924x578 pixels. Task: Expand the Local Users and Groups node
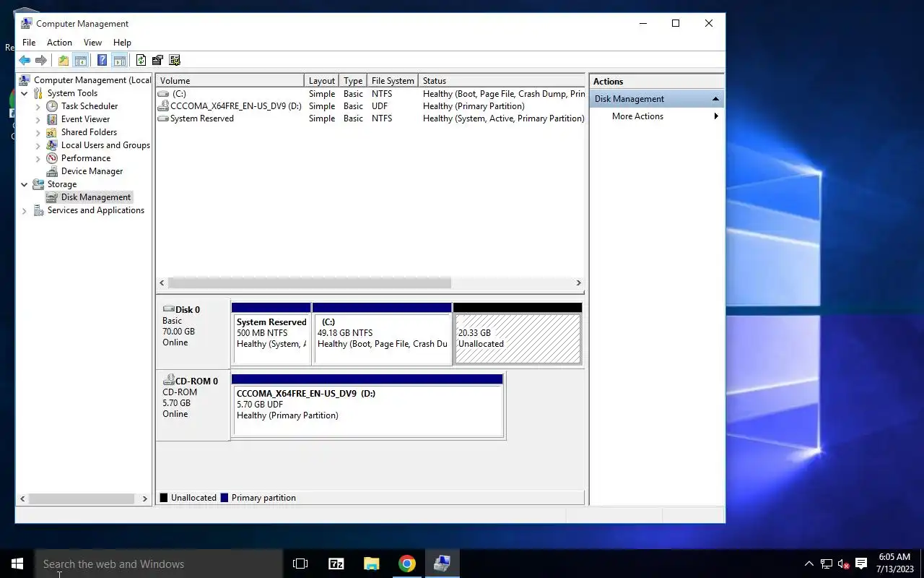38,145
